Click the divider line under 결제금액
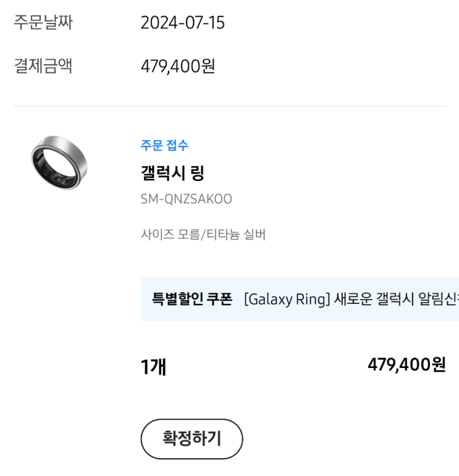Image resolution: width=459 pixels, height=476 pixels. click(229, 106)
